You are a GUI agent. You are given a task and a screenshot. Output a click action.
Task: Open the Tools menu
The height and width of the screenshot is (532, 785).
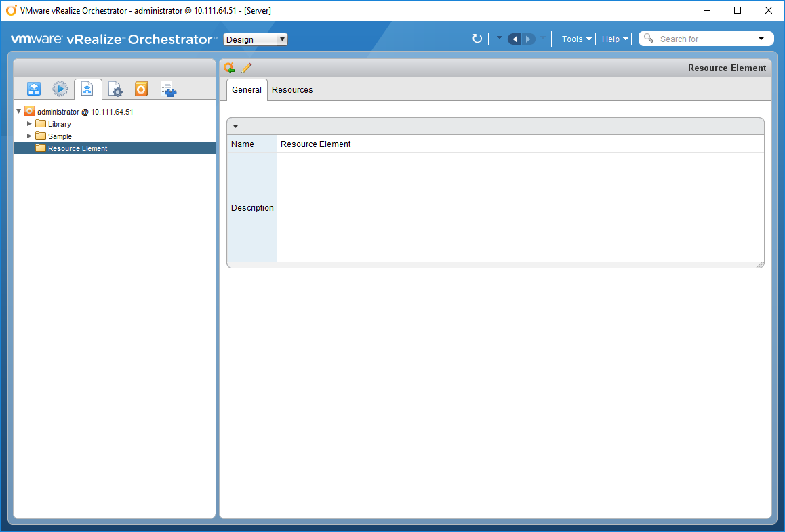click(576, 39)
